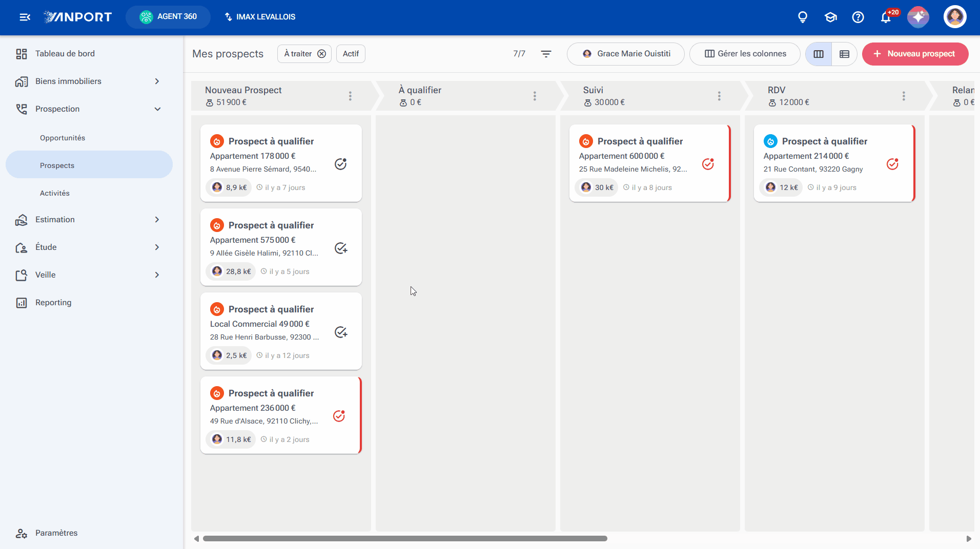Open Grace Marie Ouistiti agent selector
This screenshot has width=980, height=549.
[625, 54]
